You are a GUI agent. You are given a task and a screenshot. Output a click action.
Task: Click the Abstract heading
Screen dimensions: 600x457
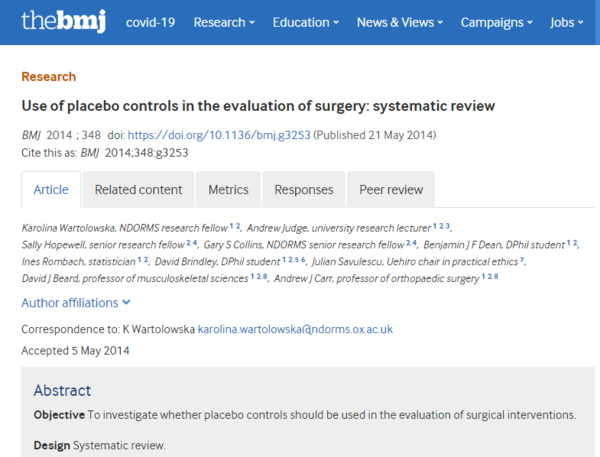(62, 390)
